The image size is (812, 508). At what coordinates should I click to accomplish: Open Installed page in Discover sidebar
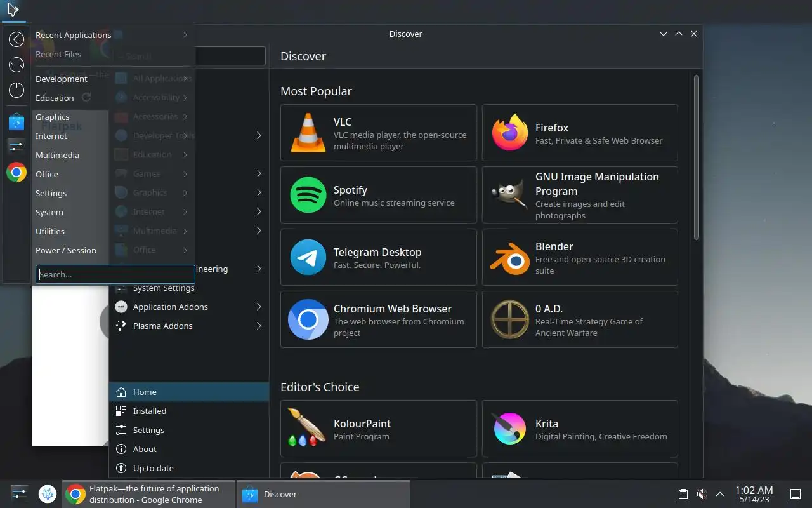click(189, 411)
